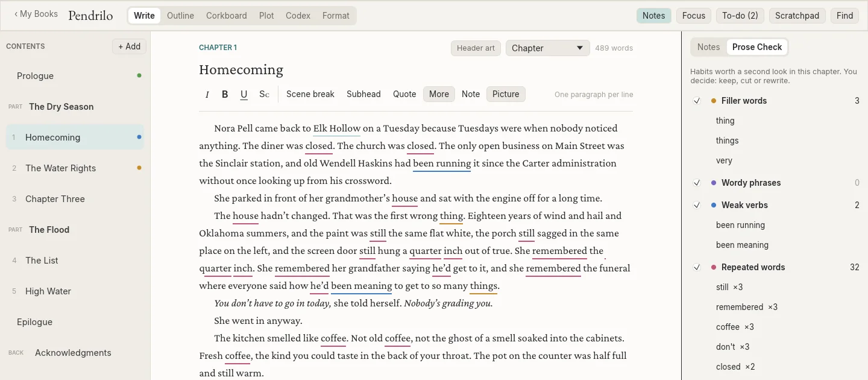Open chapter The List
The image size is (868, 380).
[x=75, y=261]
